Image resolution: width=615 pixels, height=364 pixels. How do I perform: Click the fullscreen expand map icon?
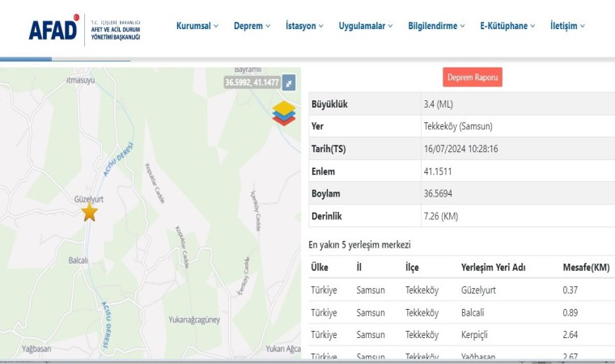point(289,83)
